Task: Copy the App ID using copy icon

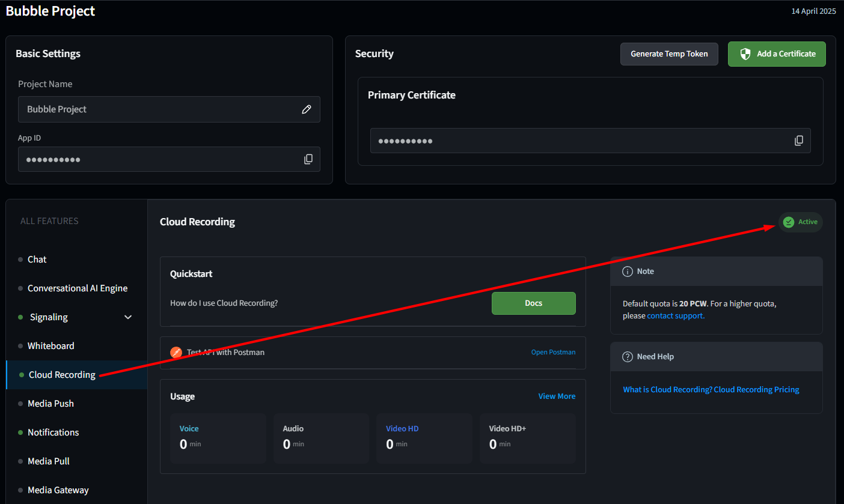Action: tap(308, 159)
